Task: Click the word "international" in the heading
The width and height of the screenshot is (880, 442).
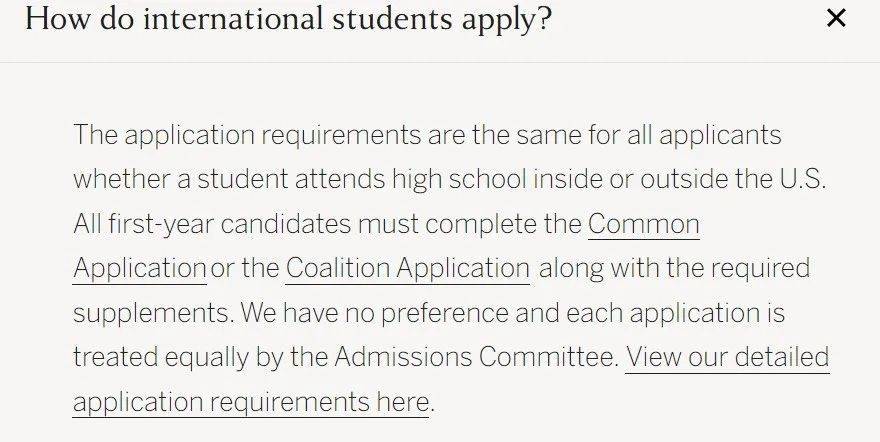Action: pyautogui.click(x=233, y=19)
